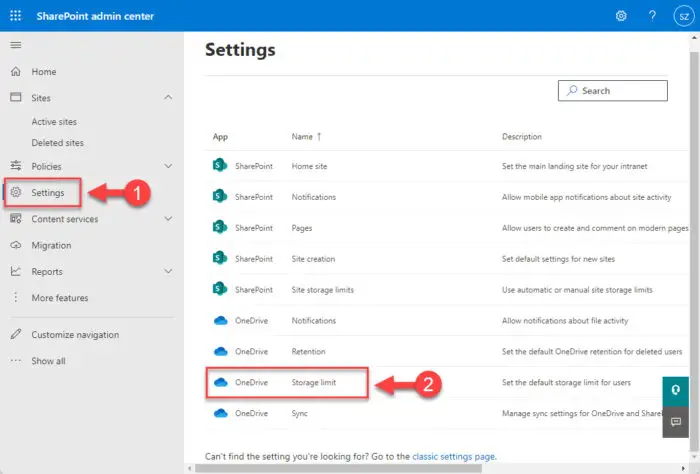Open SharePoint Notifications setting
Image resolution: width=700 pixels, height=474 pixels.
[x=313, y=197]
